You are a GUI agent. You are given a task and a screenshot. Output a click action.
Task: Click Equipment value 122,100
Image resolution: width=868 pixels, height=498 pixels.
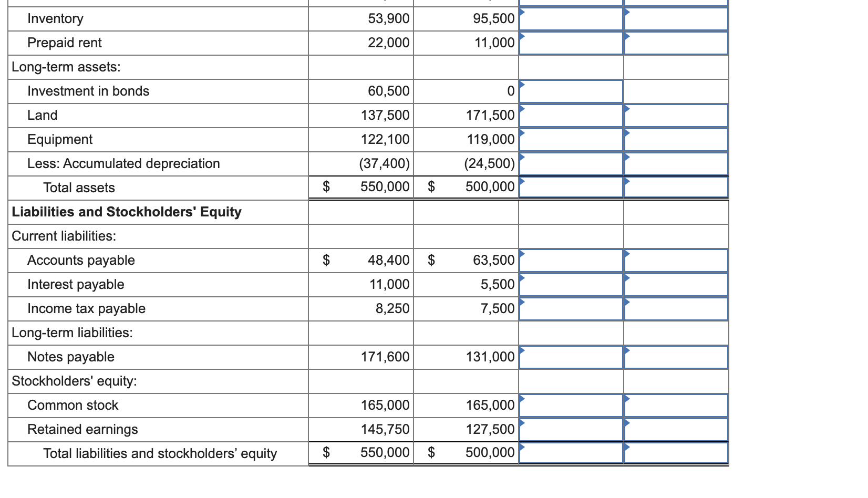(385, 140)
